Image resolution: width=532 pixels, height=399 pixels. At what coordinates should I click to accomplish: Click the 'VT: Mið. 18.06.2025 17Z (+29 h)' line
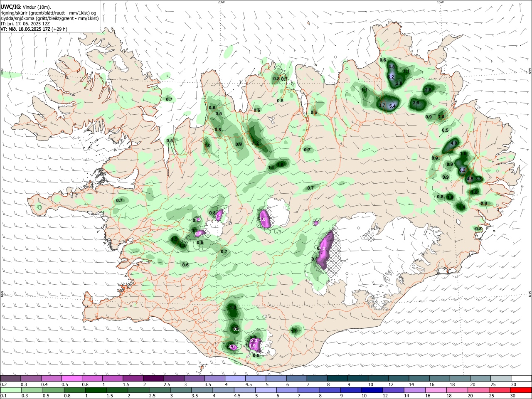34,29
